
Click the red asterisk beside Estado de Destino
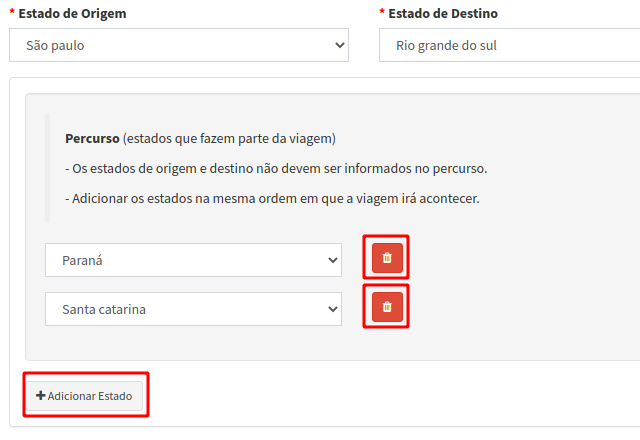[x=382, y=13]
